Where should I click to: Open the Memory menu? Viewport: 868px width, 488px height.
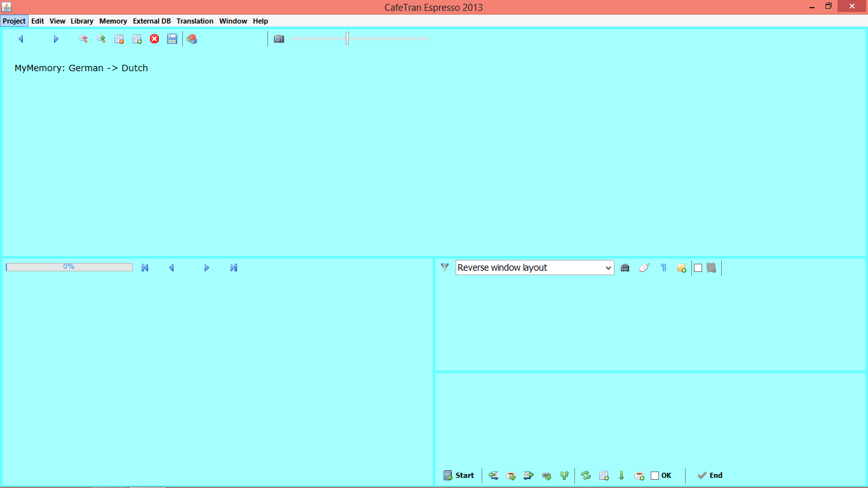tap(113, 21)
